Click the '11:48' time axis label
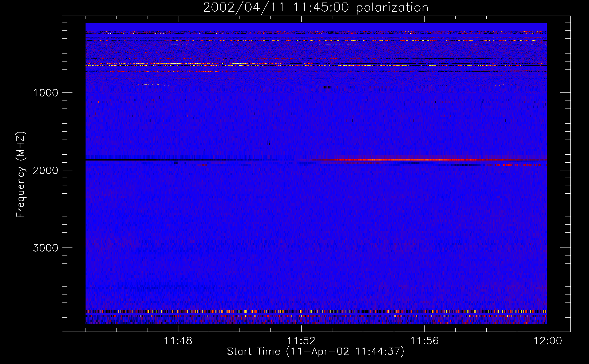589x364 pixels. tap(178, 341)
